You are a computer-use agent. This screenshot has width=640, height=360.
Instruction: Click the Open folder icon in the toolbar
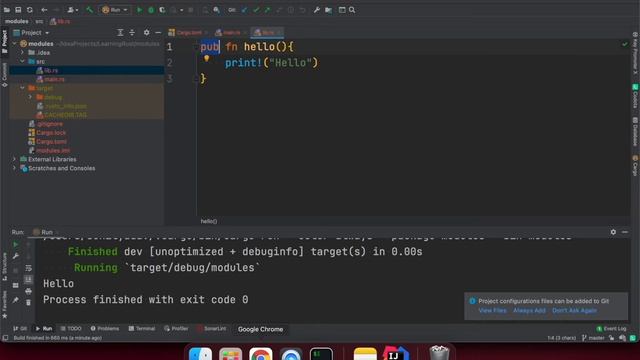tap(7, 10)
